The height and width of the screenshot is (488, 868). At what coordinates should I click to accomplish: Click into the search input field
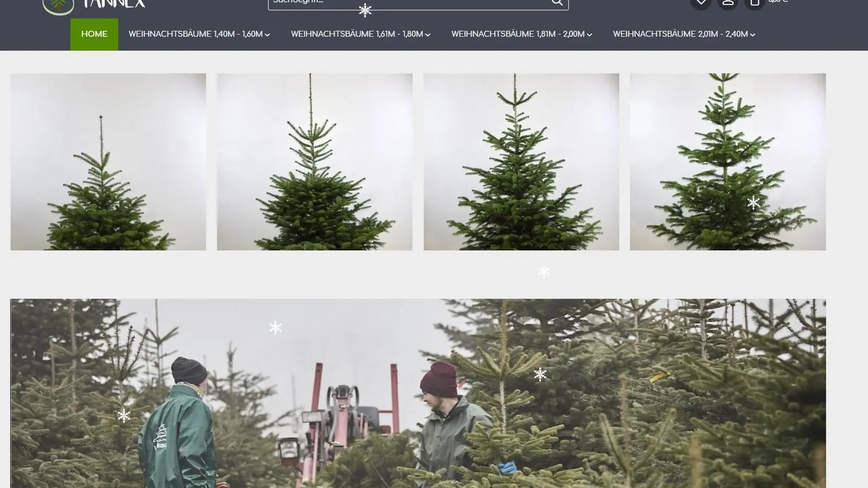click(x=407, y=3)
